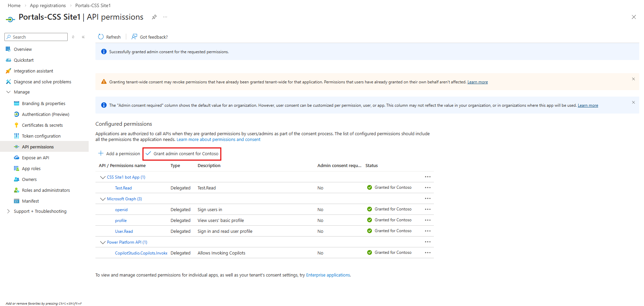Click Grant admin consent for Contoso
This screenshot has width=644, height=306.
182,154
